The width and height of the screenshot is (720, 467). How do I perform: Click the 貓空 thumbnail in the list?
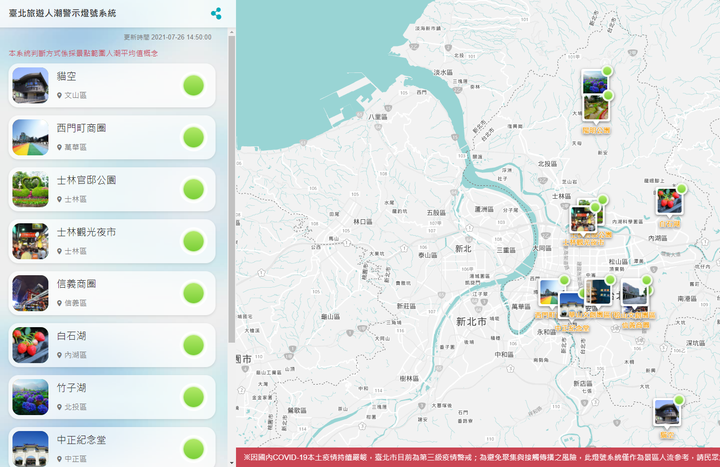click(30, 85)
